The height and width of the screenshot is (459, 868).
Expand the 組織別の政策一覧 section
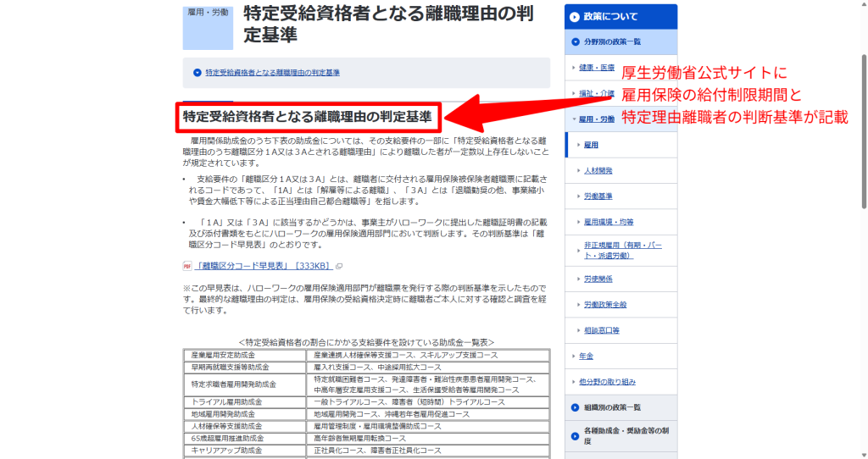[620, 407]
